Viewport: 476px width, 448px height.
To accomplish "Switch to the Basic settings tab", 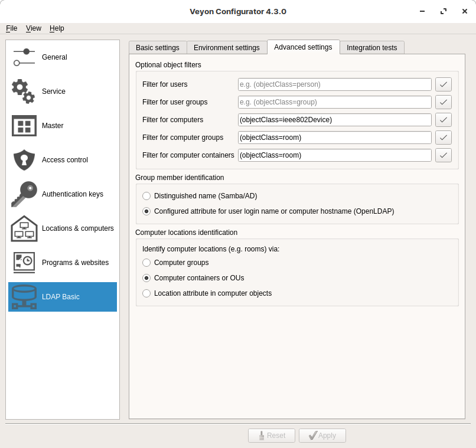I will click(x=158, y=48).
